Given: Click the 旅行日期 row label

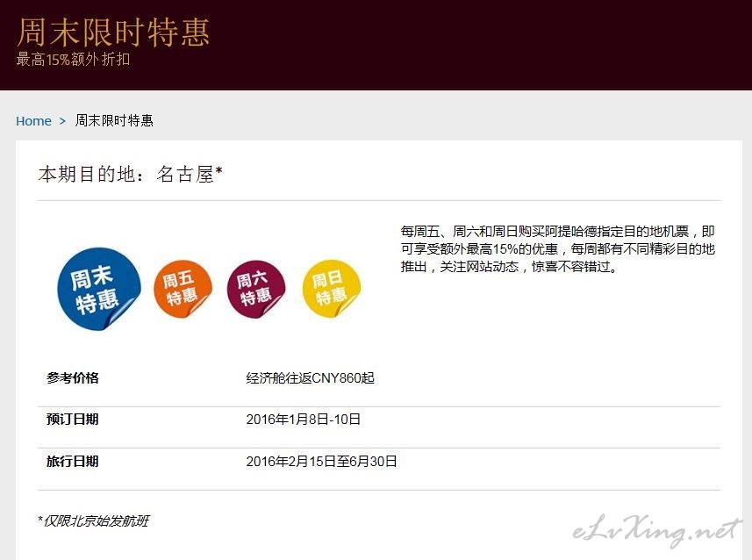Looking at the screenshot, I should click(73, 462).
